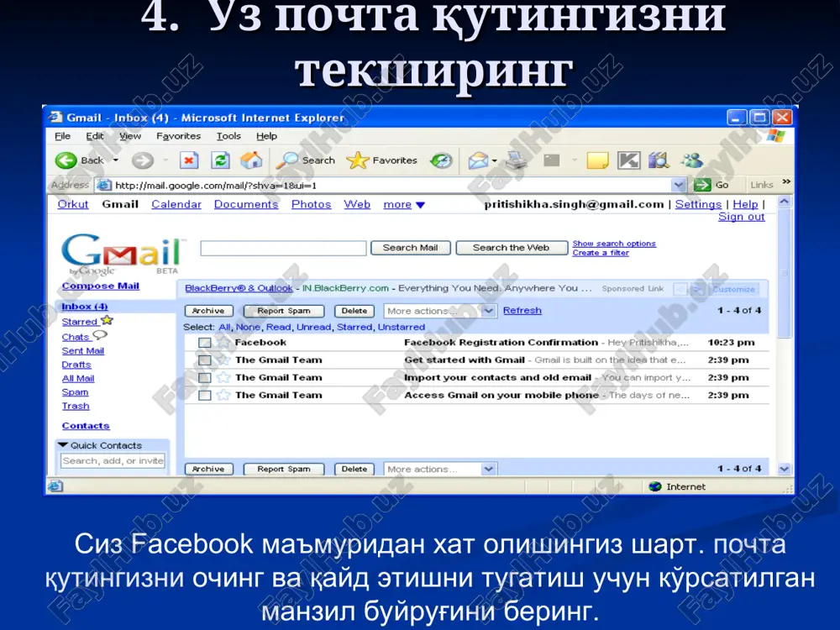Screen dimensions: 840x630
Task: Click the Sign out link
Action: tap(742, 217)
